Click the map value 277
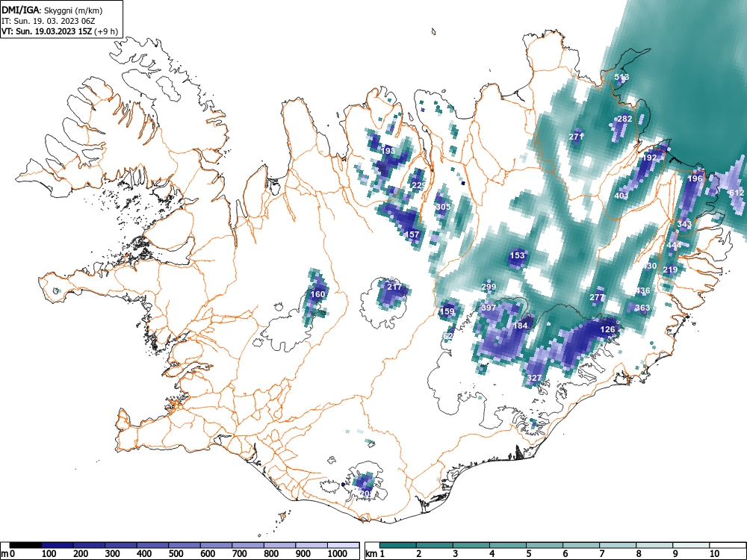The image size is (747, 560). tap(597, 297)
